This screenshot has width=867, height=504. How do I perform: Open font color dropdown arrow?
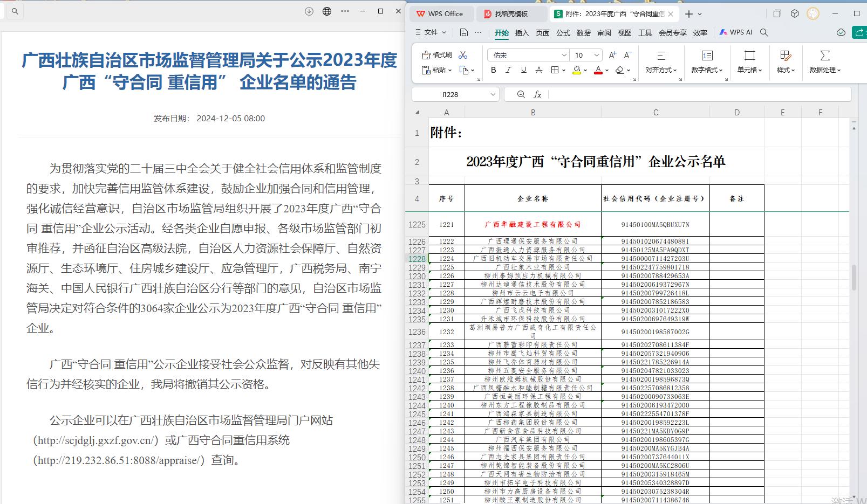pos(606,71)
